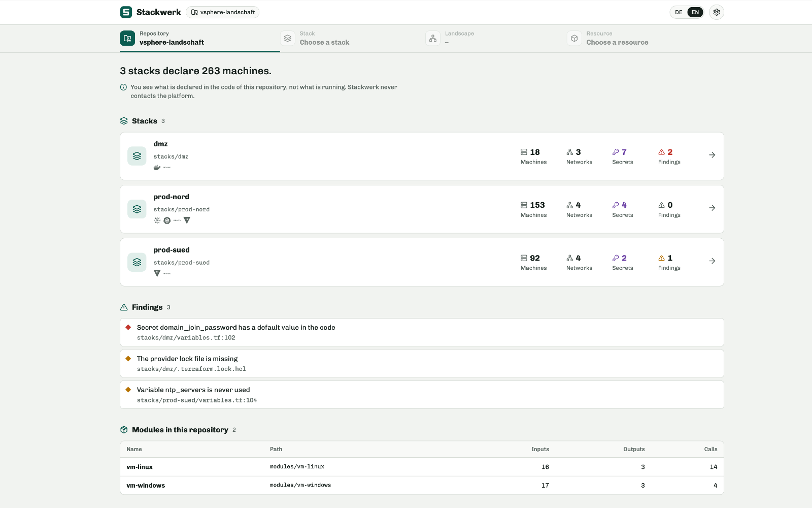812x508 pixels.
Task: Open the Resource "Choose a resource" step
Action: coord(607,38)
